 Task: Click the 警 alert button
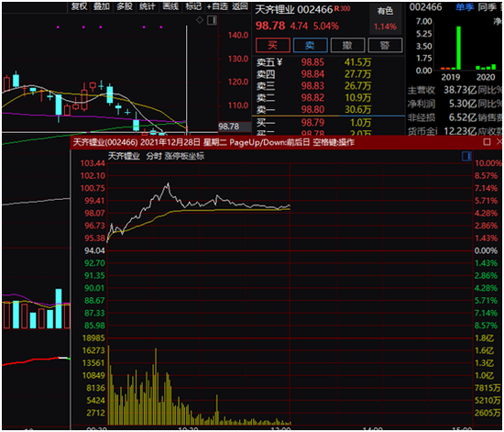point(385,45)
